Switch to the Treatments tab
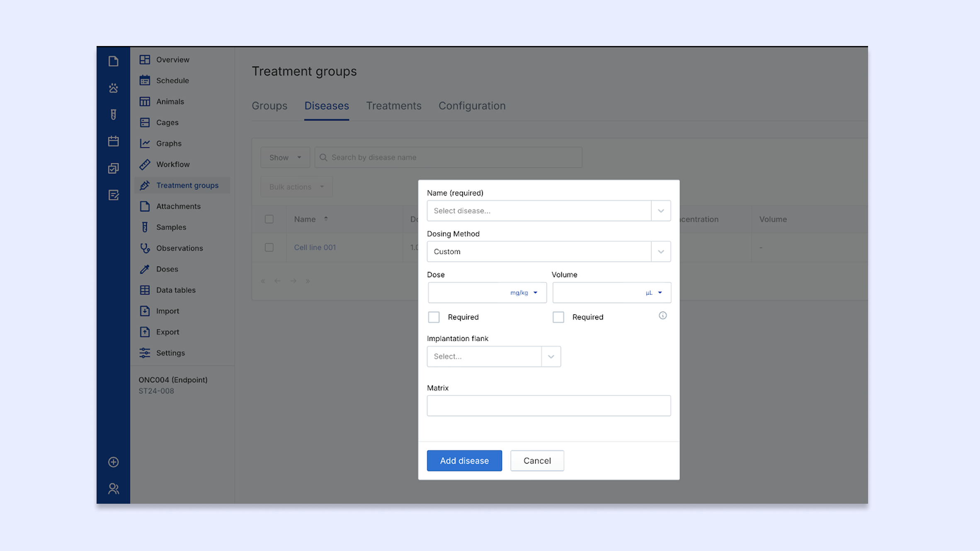 tap(393, 106)
